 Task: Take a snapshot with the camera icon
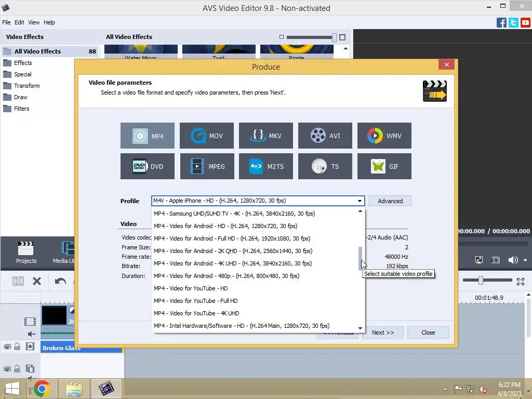pyautogui.click(x=496, y=260)
